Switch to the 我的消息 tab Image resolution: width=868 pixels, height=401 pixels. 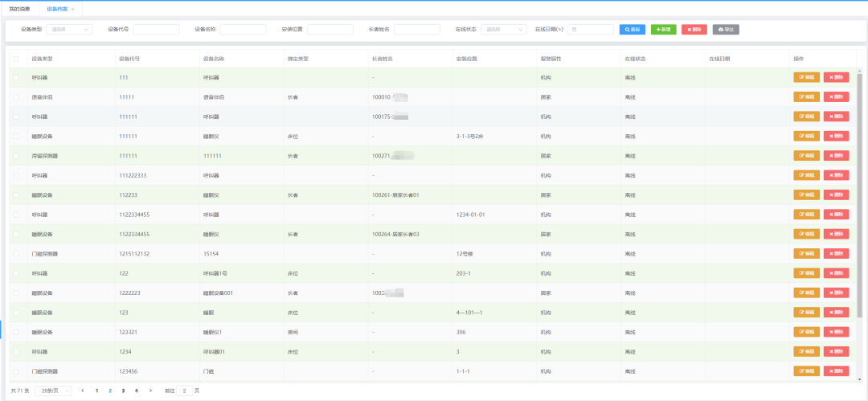point(20,10)
